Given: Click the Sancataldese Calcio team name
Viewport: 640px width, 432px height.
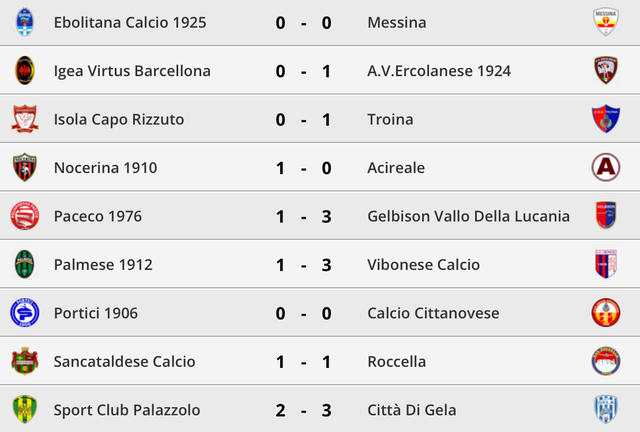Looking at the screenshot, I should [x=124, y=361].
